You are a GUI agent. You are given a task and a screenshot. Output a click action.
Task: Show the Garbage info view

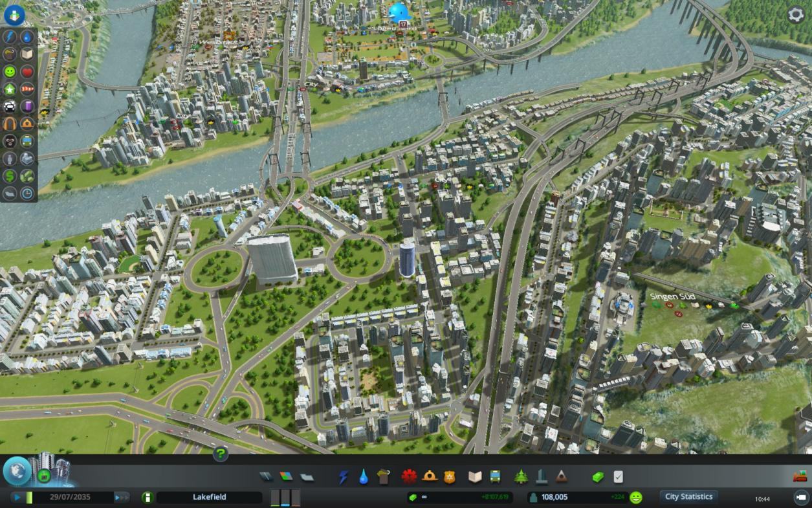point(10,54)
